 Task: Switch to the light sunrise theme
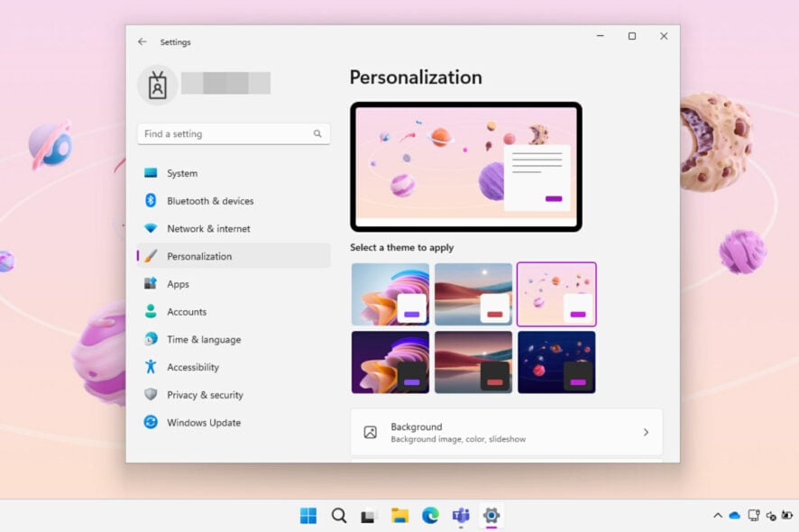click(x=473, y=294)
